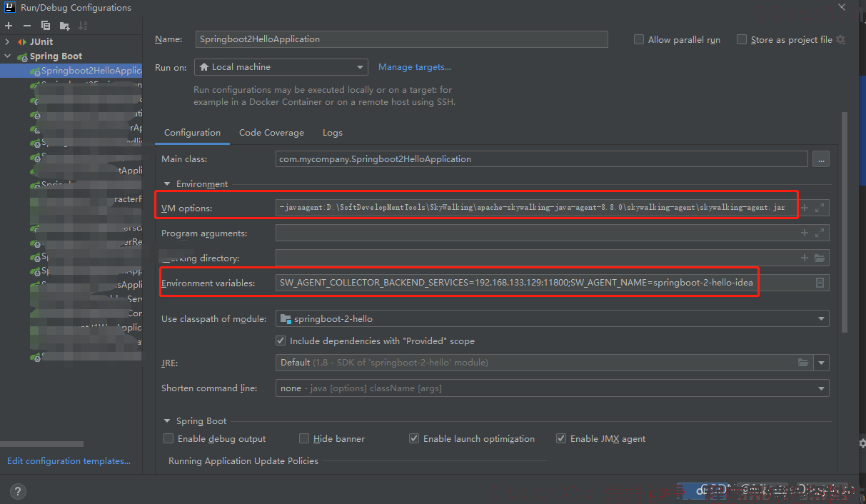Check the Hide banner option
This screenshot has width=866, height=504.
304,438
